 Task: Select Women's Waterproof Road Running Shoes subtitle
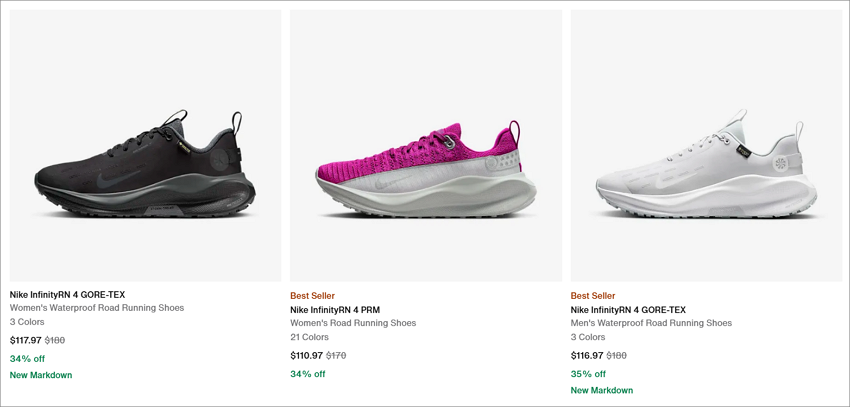click(97, 308)
